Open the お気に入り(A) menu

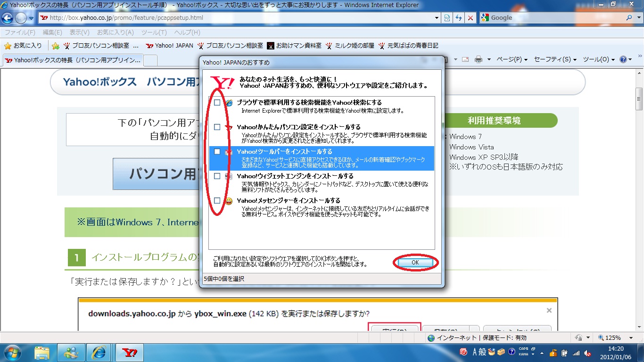click(116, 33)
